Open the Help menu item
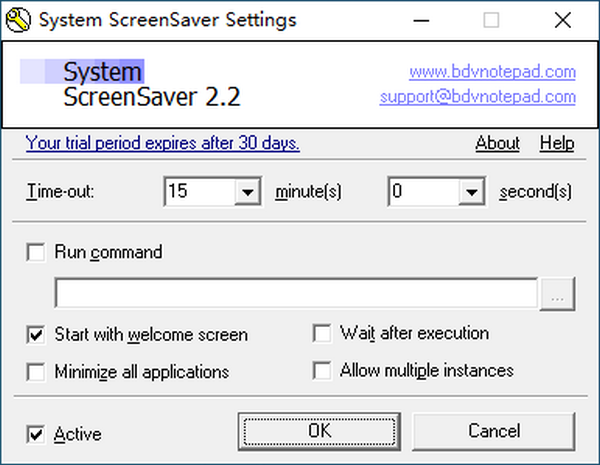This screenshot has height=465, width=600. (x=557, y=143)
